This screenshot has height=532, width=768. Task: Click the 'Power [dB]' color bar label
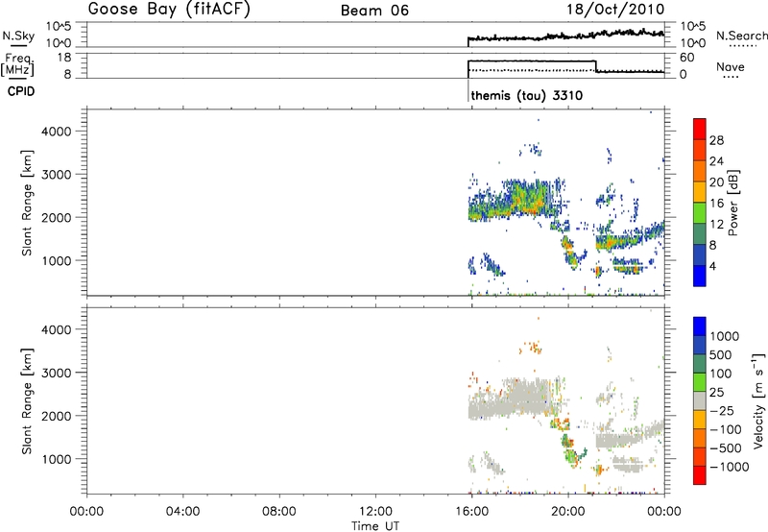732,203
